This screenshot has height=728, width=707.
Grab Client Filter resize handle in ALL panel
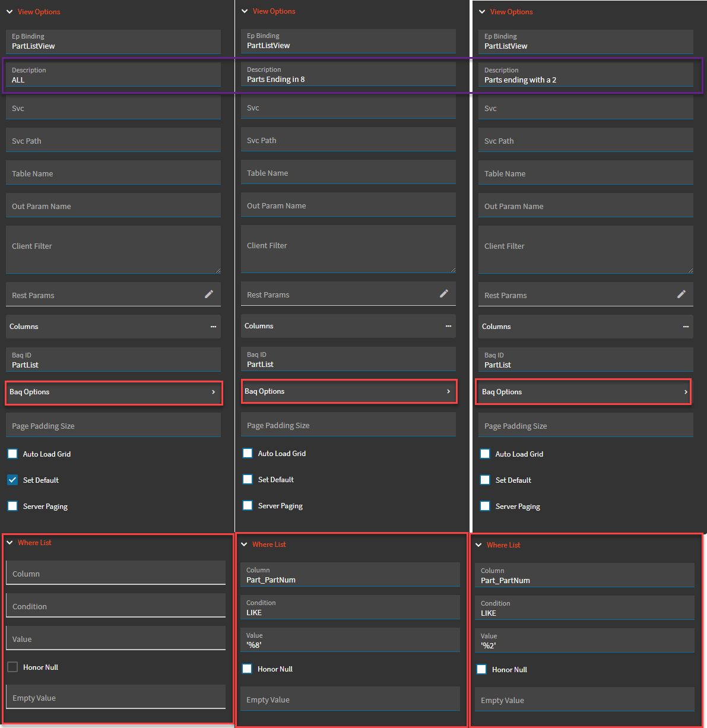click(217, 270)
